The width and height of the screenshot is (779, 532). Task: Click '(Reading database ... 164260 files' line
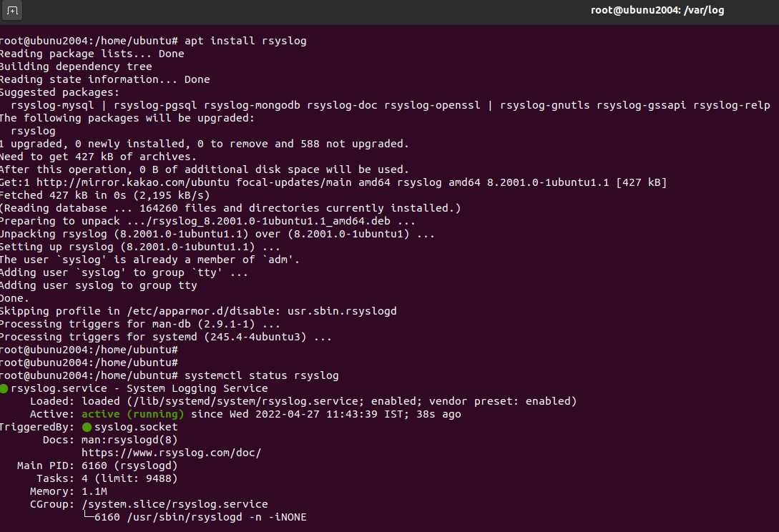tap(230, 209)
